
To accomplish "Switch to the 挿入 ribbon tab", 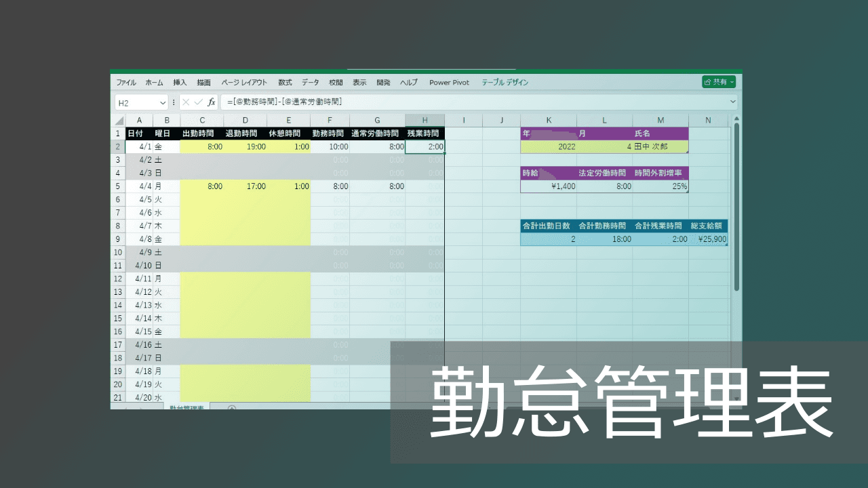I will coord(180,83).
